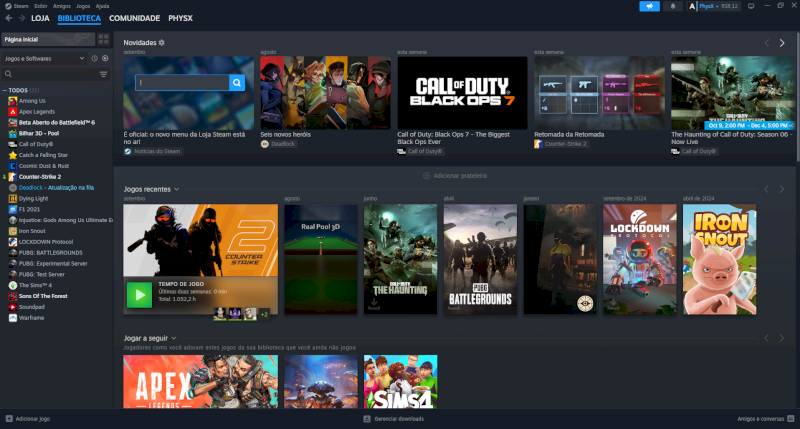The width and height of the screenshot is (800, 429).
Task: Open PUBG Battlegrounds game cover
Action: [x=480, y=259]
